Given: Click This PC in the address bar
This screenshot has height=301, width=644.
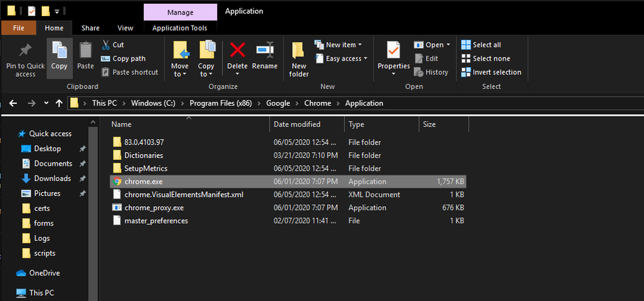Looking at the screenshot, I should tap(104, 103).
